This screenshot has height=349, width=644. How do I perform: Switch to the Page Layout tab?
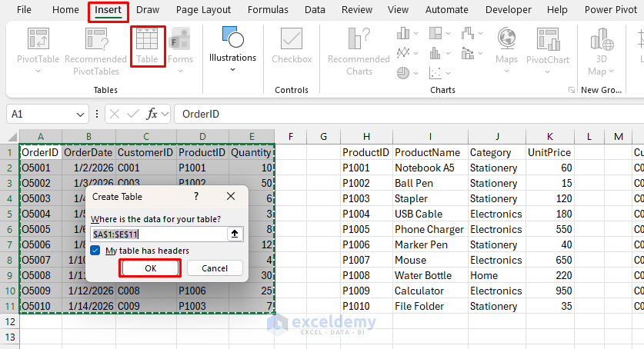(x=203, y=9)
